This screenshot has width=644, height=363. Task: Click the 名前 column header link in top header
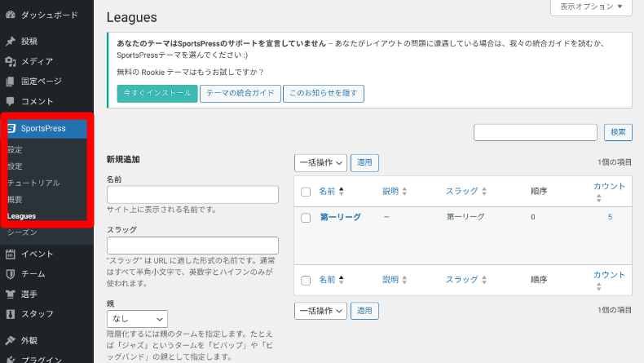coord(327,191)
